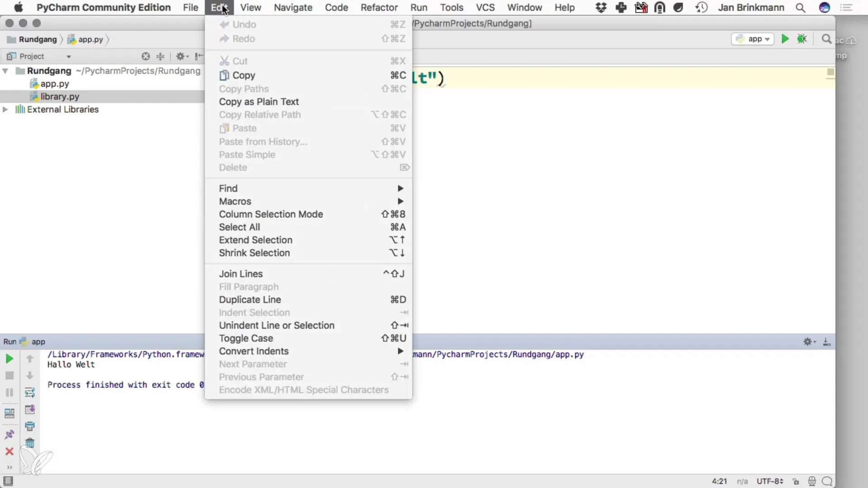This screenshot has width=868, height=488.
Task: Open the Navigate menu
Action: (293, 8)
